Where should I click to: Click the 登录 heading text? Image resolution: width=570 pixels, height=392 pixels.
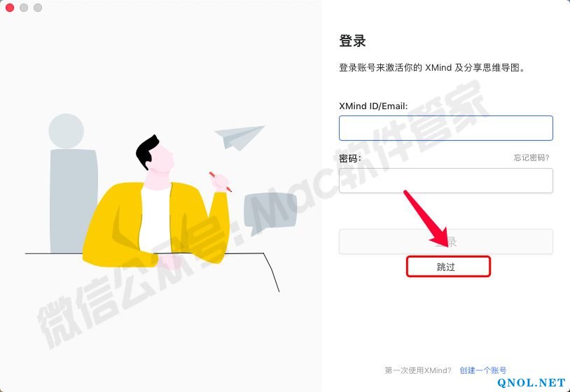coord(352,41)
